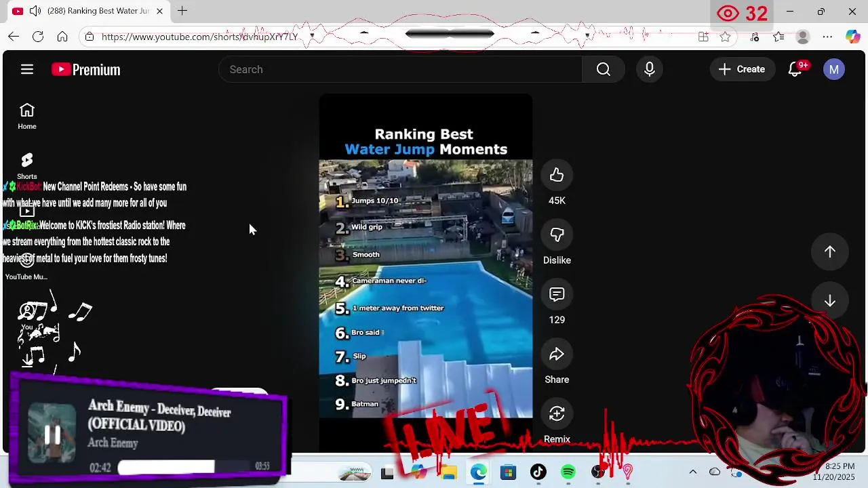Open a new browser tab
This screenshot has height=488, width=868.
pos(182,11)
